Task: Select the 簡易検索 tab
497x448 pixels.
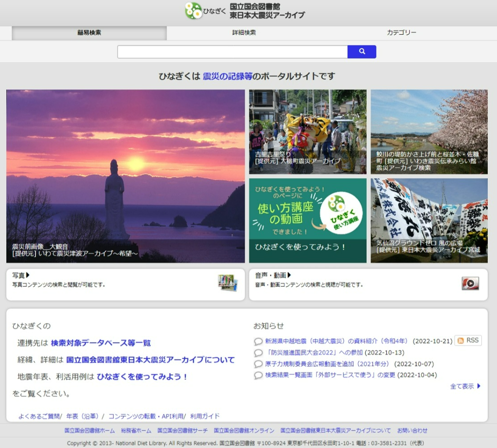Action: pos(89,33)
